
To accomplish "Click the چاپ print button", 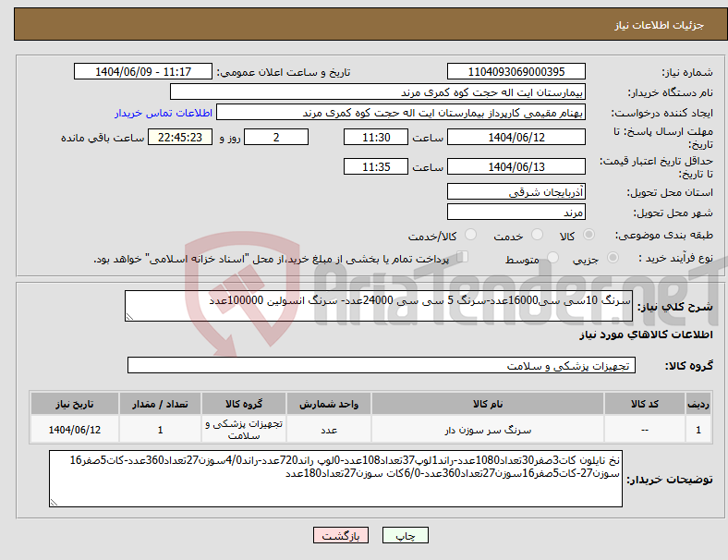I will tap(406, 535).
